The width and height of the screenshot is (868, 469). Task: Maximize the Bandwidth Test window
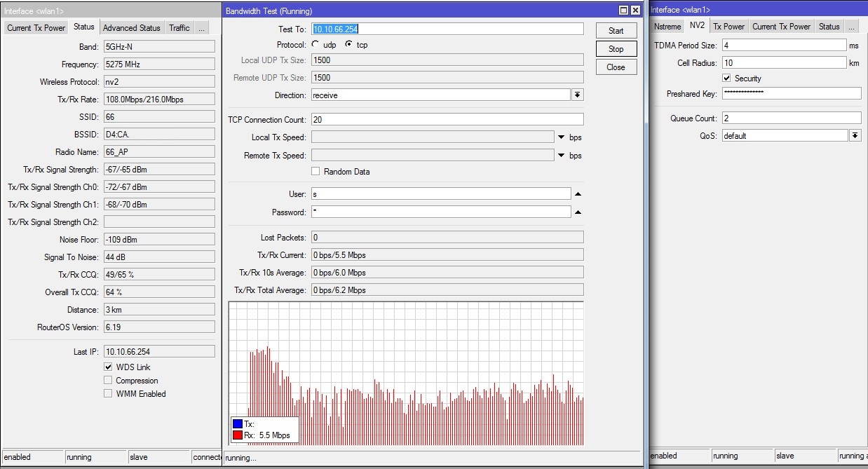pyautogui.click(x=623, y=11)
